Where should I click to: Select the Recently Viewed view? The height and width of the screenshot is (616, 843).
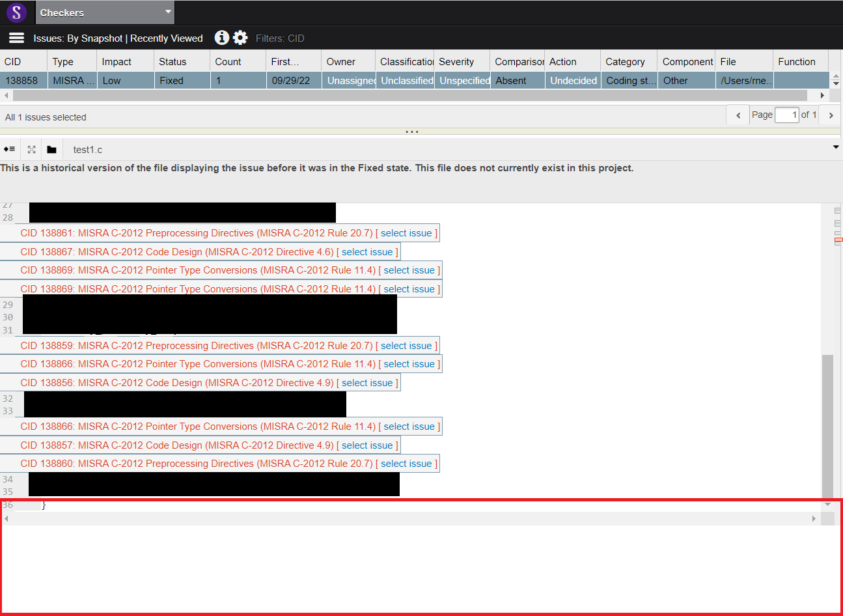tap(166, 38)
